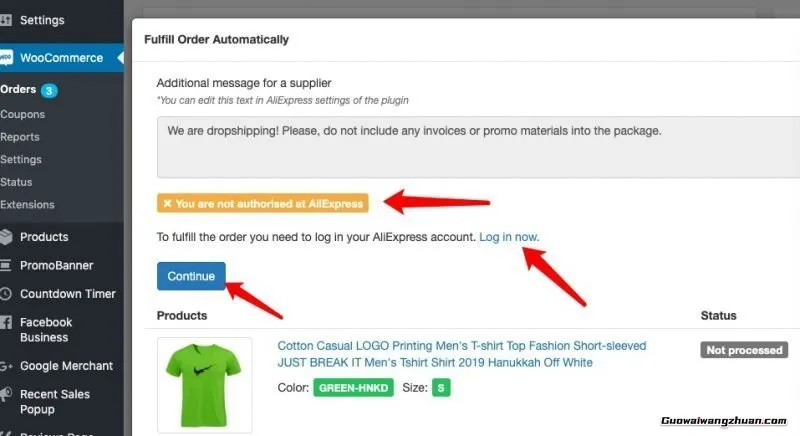Follow the Log in now link

pyautogui.click(x=509, y=237)
